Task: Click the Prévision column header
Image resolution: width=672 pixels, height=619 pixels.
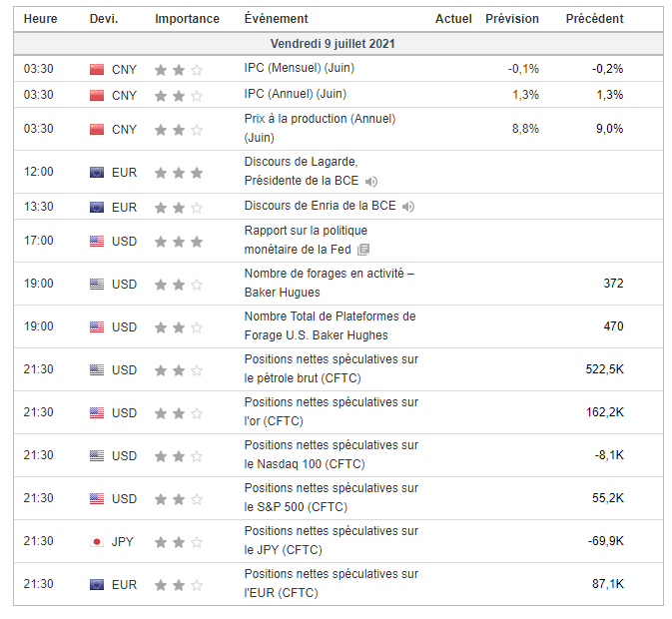Action: (511, 19)
